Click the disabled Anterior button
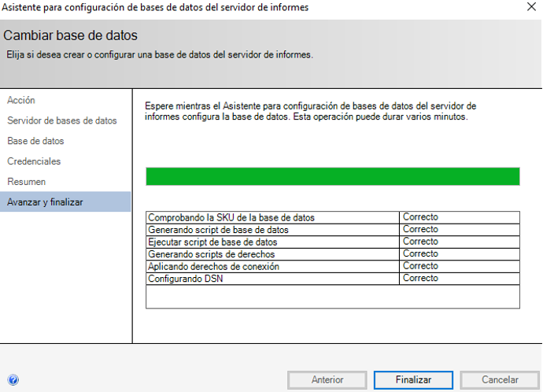 point(327,379)
